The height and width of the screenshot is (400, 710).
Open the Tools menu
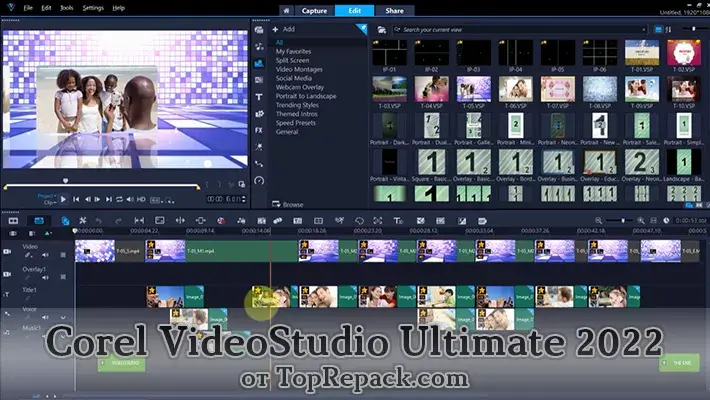(67, 8)
